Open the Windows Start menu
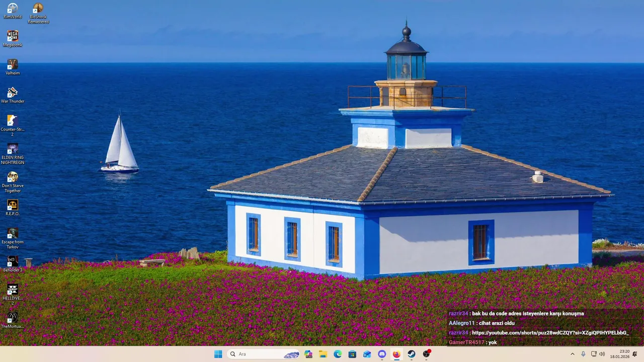This screenshot has width=644, height=362. click(218, 354)
